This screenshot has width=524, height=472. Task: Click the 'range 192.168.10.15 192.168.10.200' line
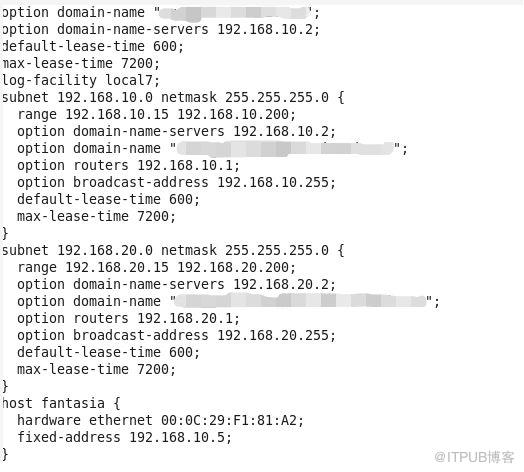156,115
